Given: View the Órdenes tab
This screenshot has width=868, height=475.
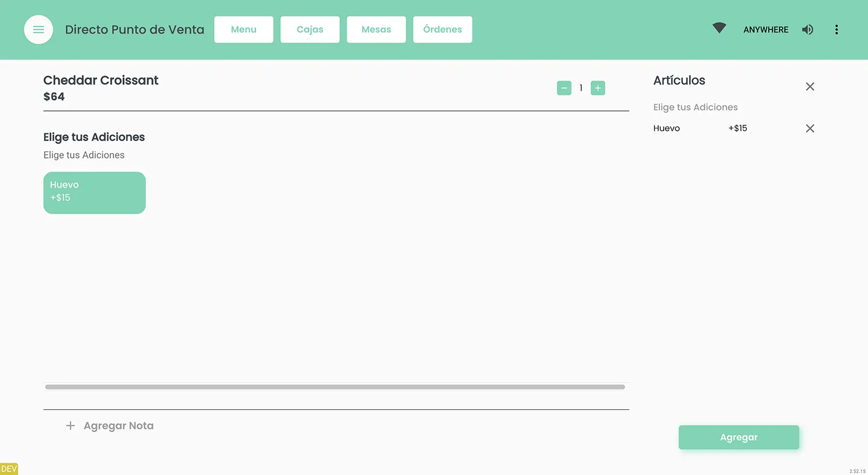Looking at the screenshot, I should pos(442,30).
